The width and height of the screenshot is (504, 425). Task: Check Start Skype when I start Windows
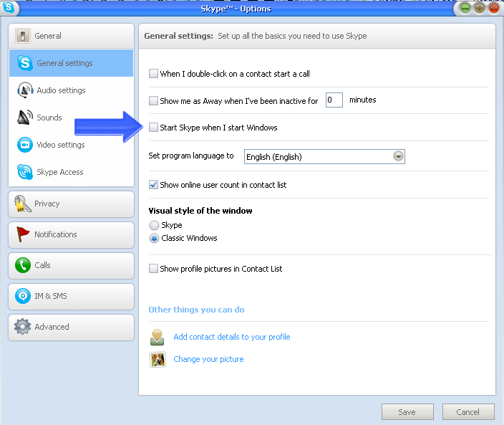point(153,128)
